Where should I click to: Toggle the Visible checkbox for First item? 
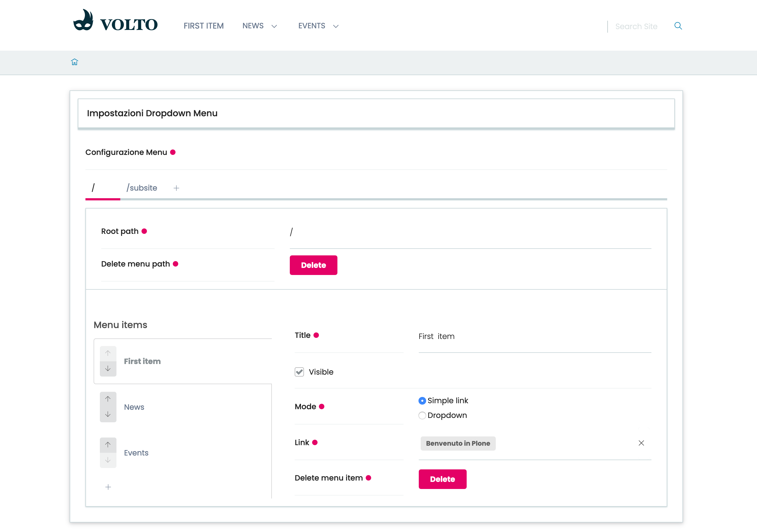[x=300, y=371]
